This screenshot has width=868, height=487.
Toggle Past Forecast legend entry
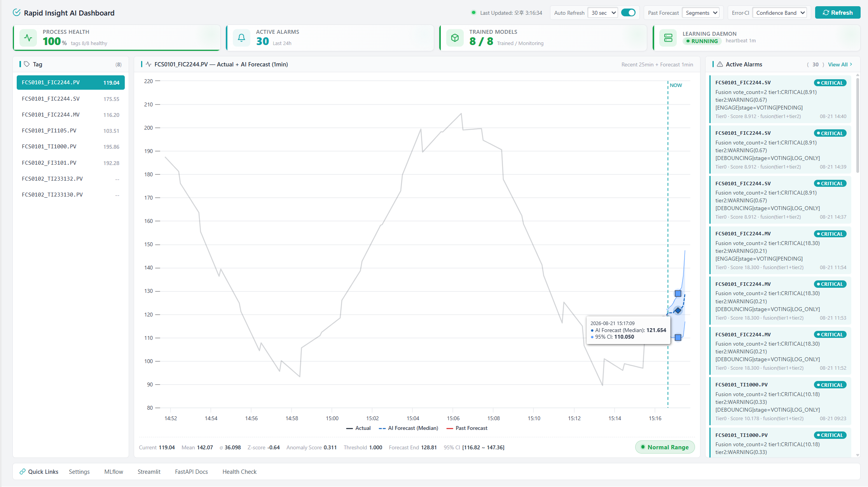[x=467, y=428]
